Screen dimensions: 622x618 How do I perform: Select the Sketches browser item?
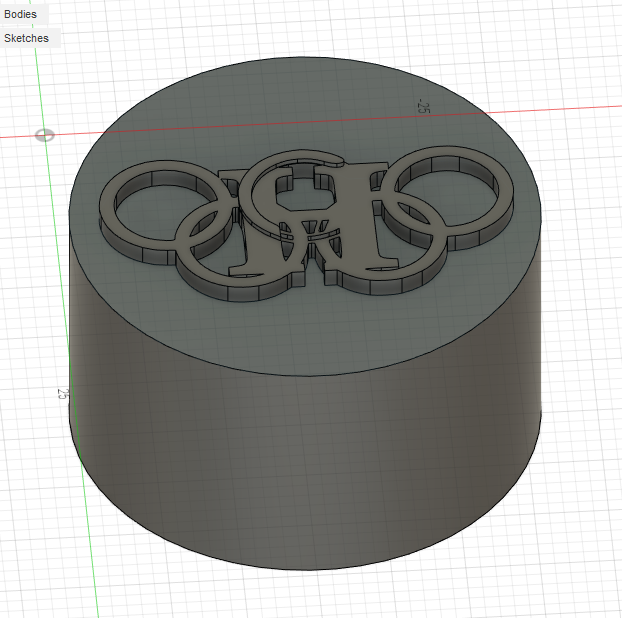point(27,38)
